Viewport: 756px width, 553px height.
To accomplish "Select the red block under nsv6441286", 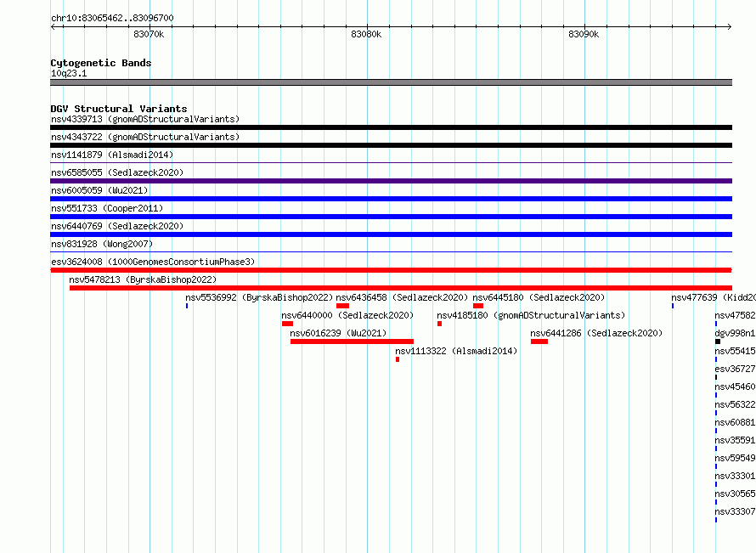I will [x=539, y=341].
